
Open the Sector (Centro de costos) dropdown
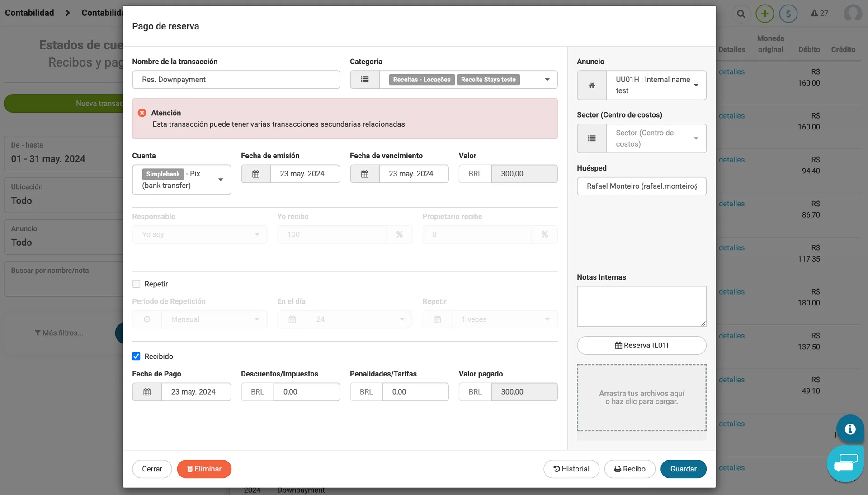tap(656, 138)
